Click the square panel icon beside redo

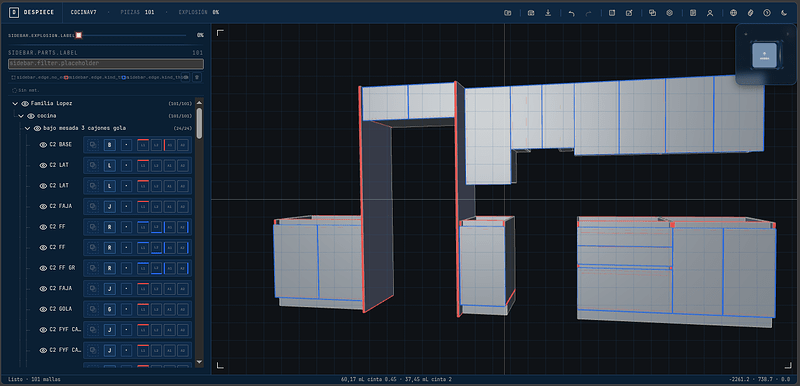tap(612, 13)
